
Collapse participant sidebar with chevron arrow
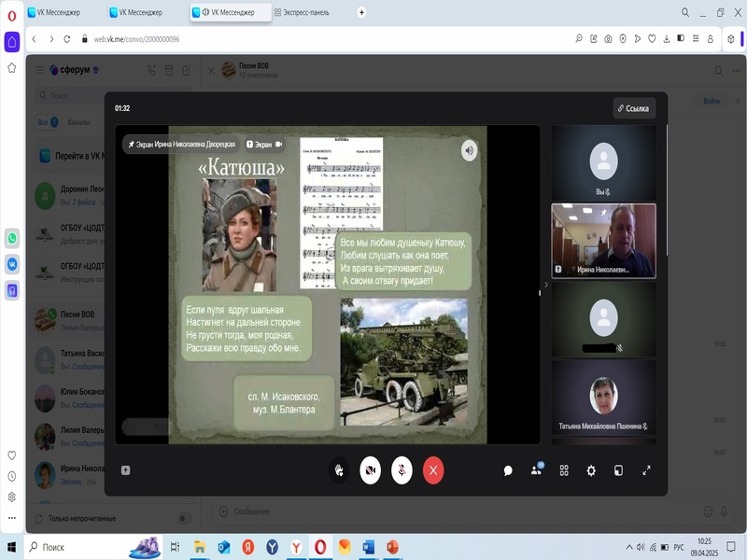point(546,285)
